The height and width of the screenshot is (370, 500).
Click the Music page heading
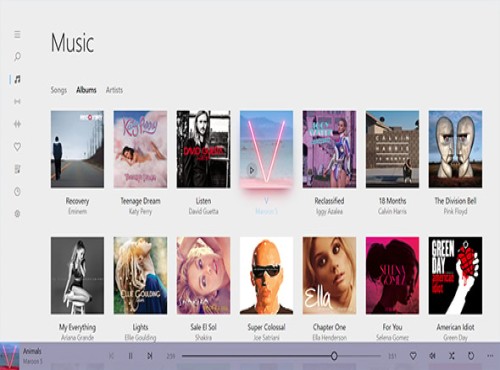click(72, 43)
